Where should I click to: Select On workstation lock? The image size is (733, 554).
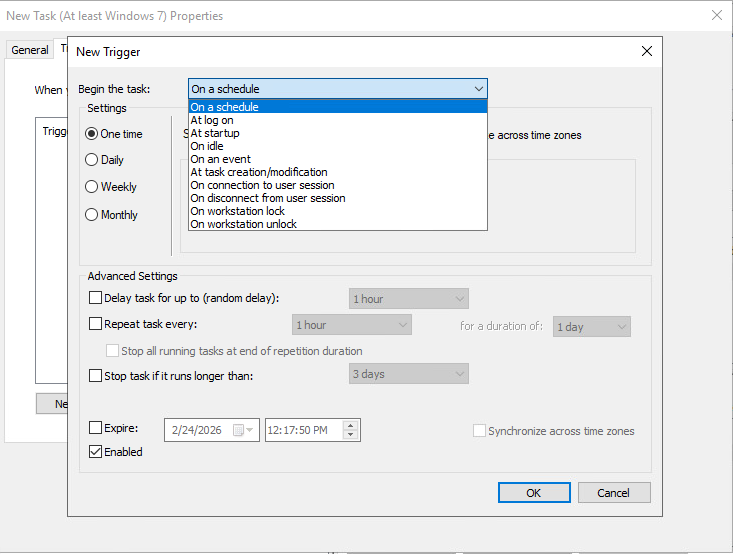click(x=338, y=211)
